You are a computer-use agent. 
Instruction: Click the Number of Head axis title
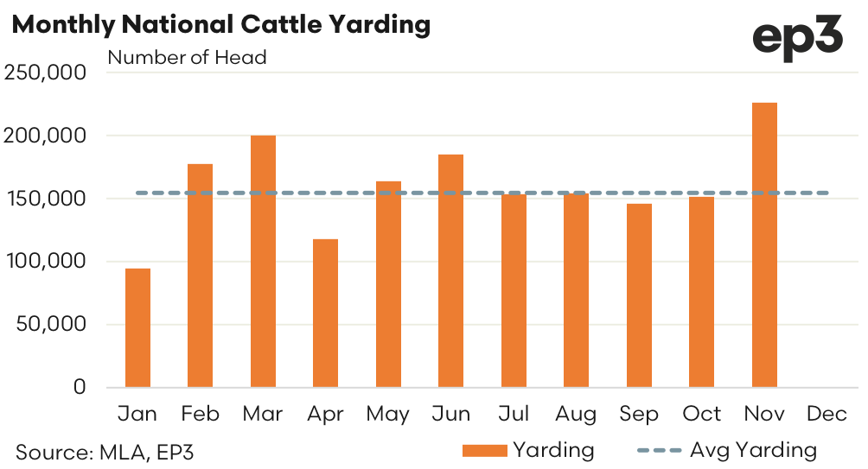coord(187,58)
